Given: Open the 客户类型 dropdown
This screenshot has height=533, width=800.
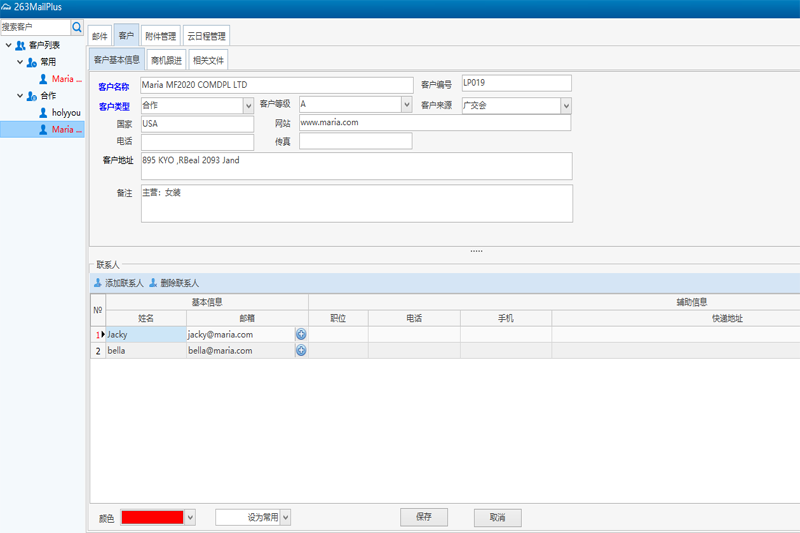Looking at the screenshot, I should pyautogui.click(x=248, y=106).
